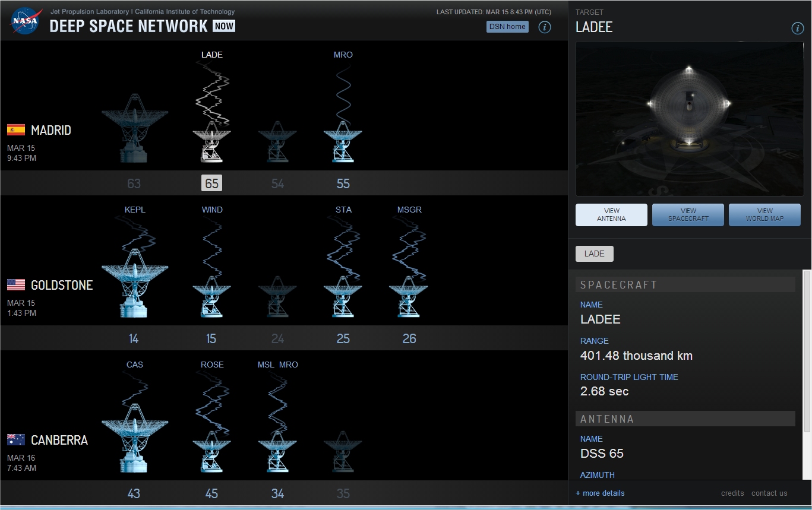The width and height of the screenshot is (812, 510).
Task: Open the info icon beside the LADEE target
Action: [798, 28]
